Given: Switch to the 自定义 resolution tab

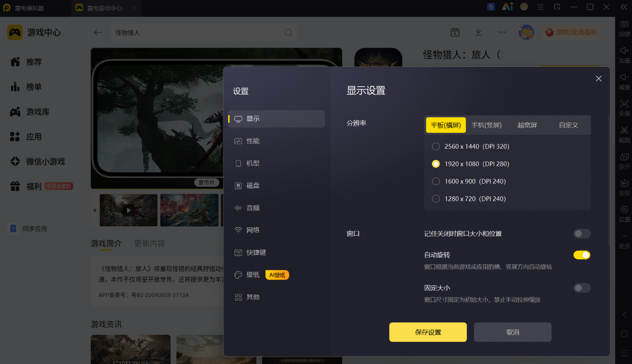Looking at the screenshot, I should (569, 125).
